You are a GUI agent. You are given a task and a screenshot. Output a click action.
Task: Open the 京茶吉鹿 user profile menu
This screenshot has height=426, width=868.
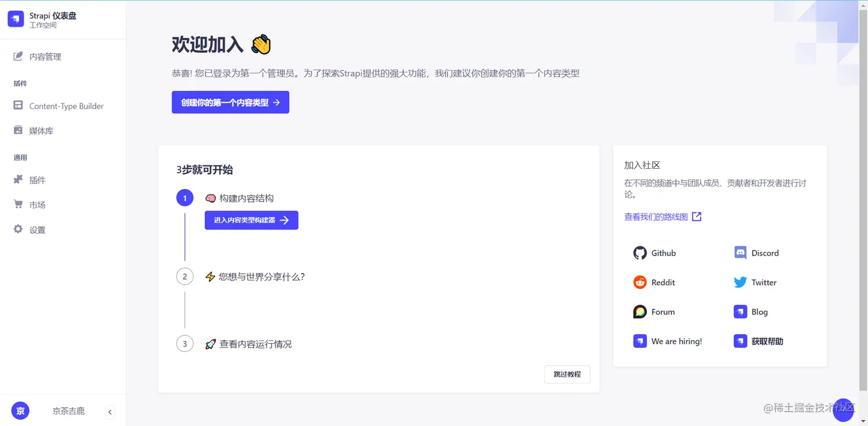[x=68, y=411]
